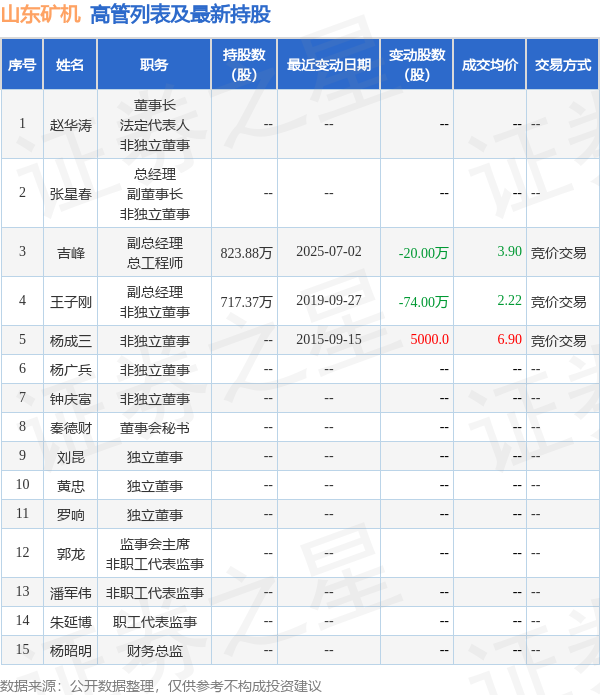This screenshot has height=695, width=600.
Task: Click the holdings value 717.37万
Action: point(246,302)
